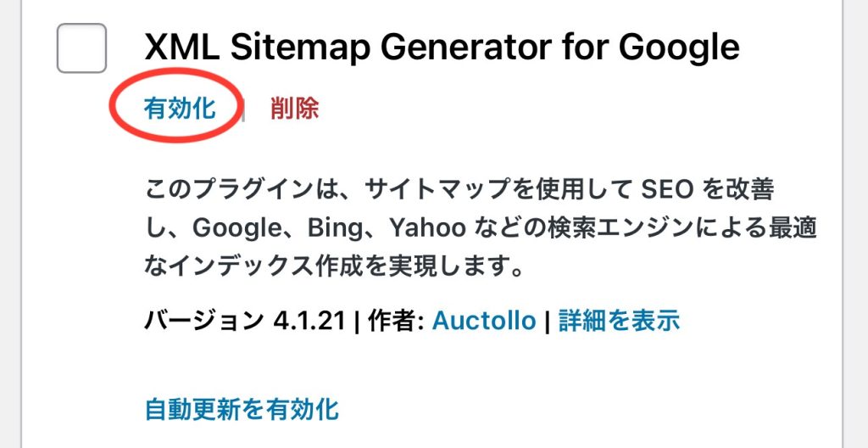Click the separator between 有効化 and 削除
This screenshot has width=868, height=448.
tap(244, 109)
